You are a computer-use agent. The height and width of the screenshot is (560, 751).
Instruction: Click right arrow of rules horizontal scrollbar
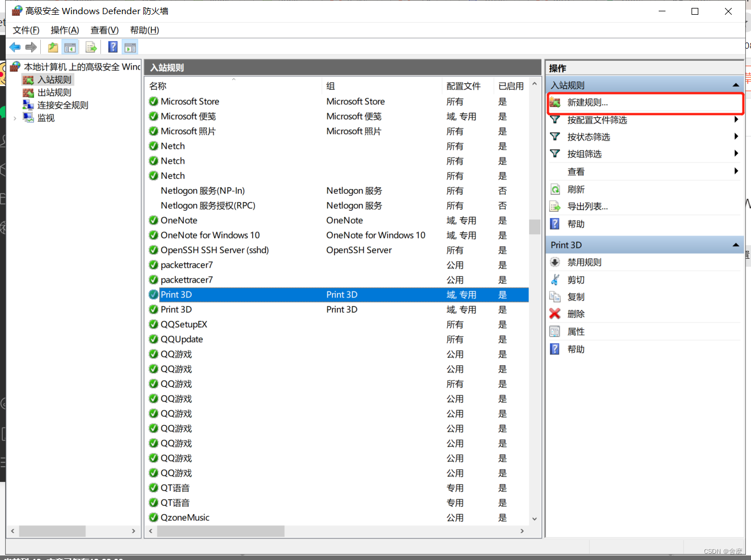pos(522,531)
